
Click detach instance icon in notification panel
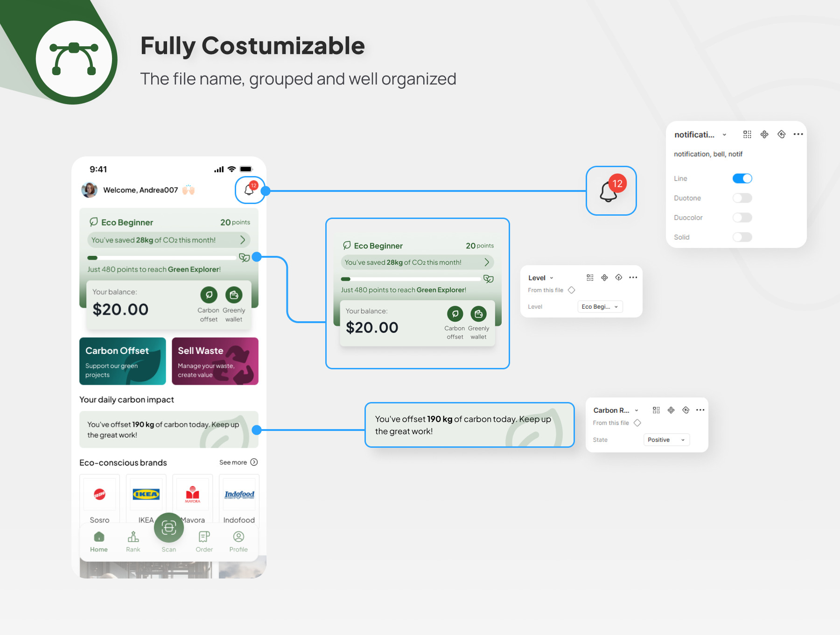pyautogui.click(x=782, y=134)
